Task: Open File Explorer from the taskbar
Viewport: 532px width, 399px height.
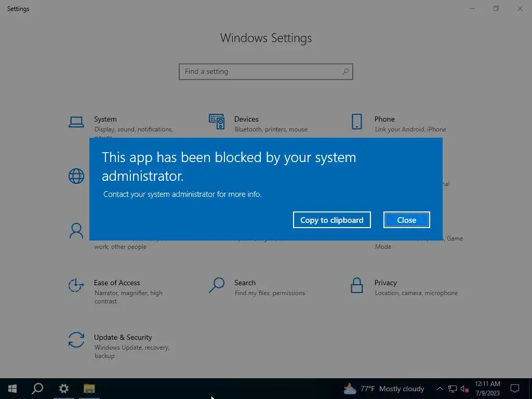Action: 89,389
